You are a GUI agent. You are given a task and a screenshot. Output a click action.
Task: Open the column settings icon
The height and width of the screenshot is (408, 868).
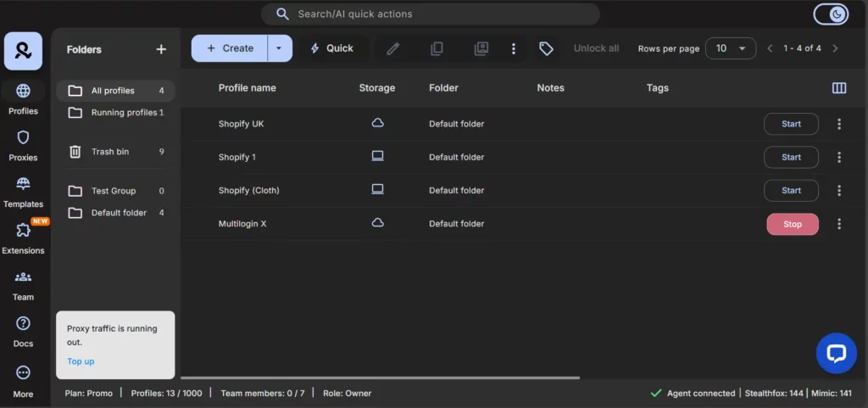click(x=839, y=88)
